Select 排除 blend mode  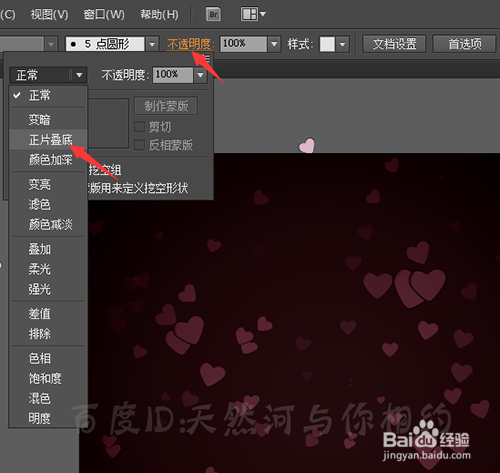48,334
